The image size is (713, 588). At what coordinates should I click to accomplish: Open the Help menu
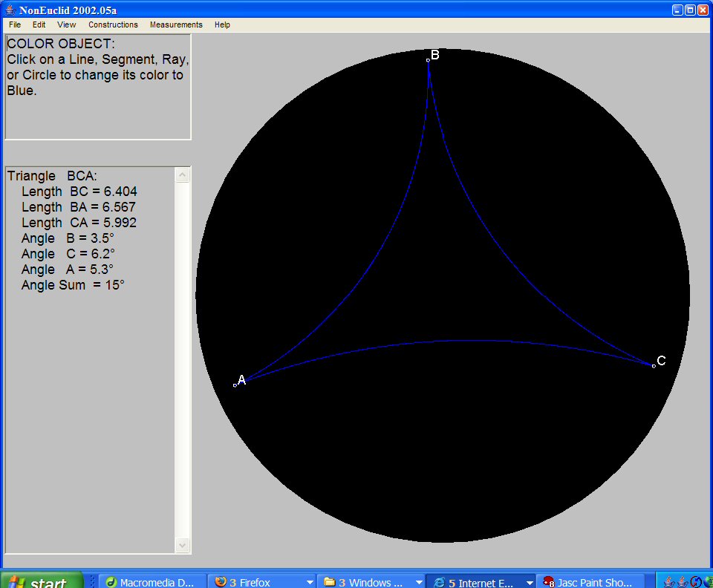[222, 24]
